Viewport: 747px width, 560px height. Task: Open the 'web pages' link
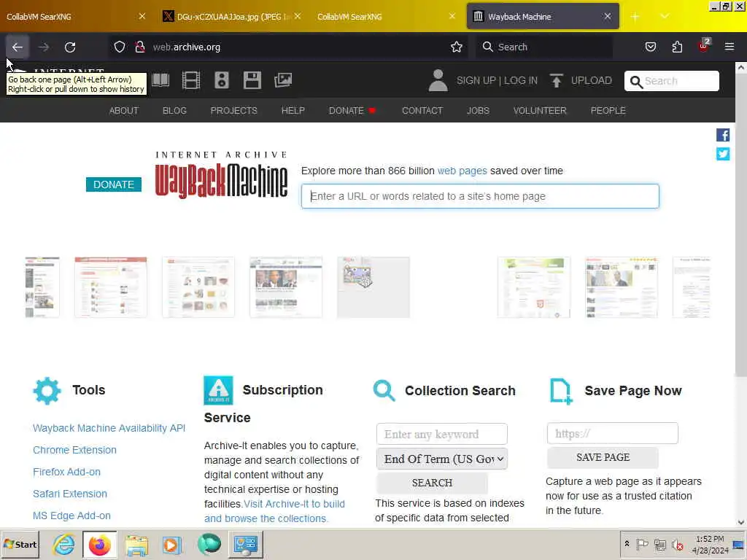pos(462,171)
